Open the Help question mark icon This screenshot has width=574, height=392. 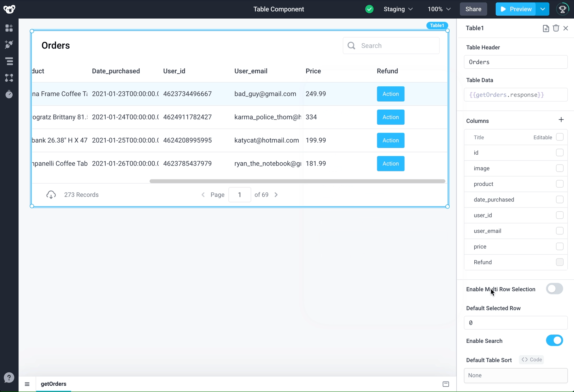pos(9,377)
